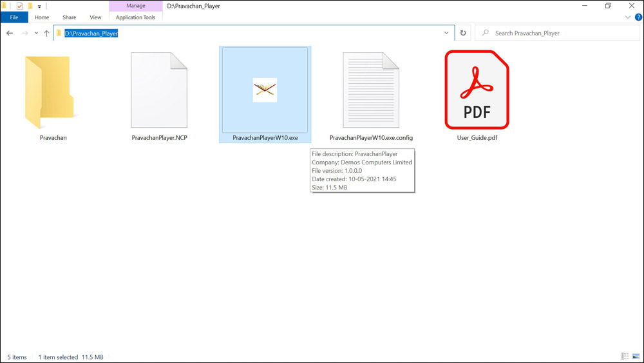Viewport: 644px width, 363px height.
Task: Click '1 item selected 11.5 MB' status text
Action: [71, 357]
